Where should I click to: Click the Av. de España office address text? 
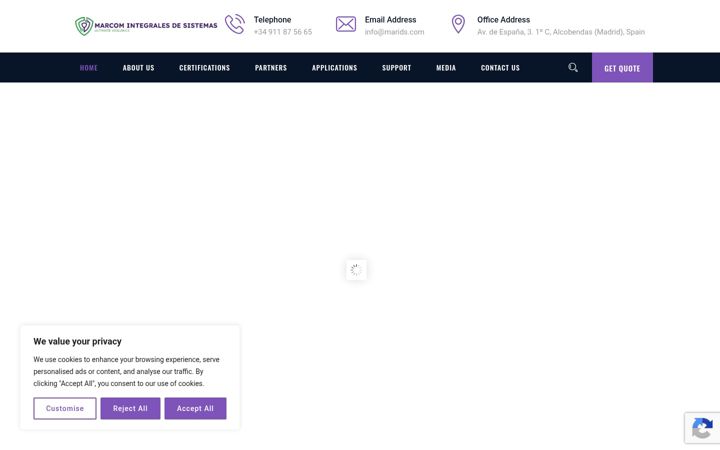(x=561, y=32)
